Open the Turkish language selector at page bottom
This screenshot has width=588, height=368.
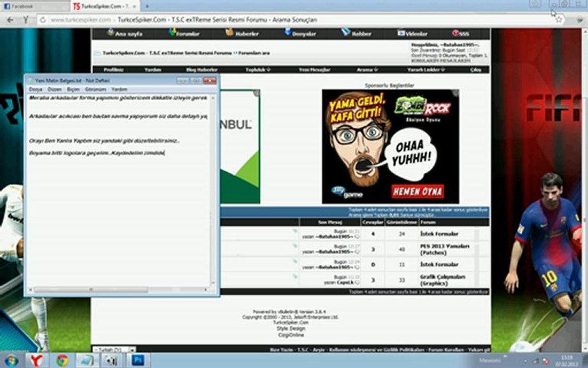click(x=114, y=350)
